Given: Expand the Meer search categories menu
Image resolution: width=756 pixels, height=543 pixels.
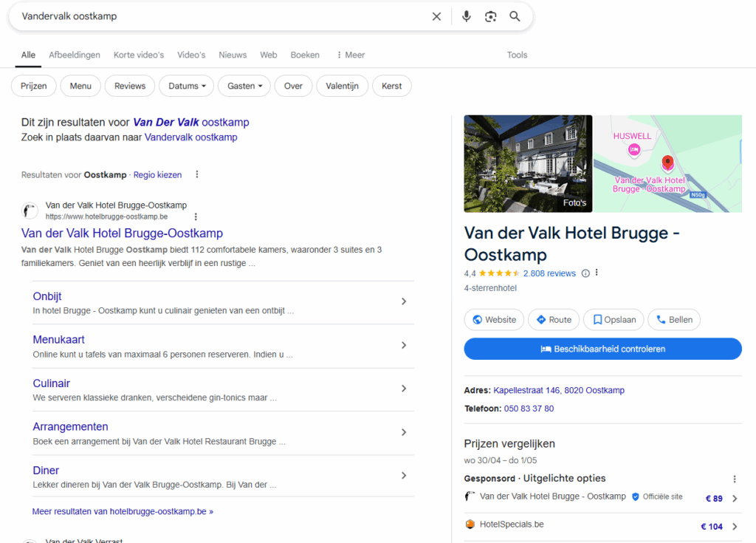Looking at the screenshot, I should pyautogui.click(x=351, y=55).
